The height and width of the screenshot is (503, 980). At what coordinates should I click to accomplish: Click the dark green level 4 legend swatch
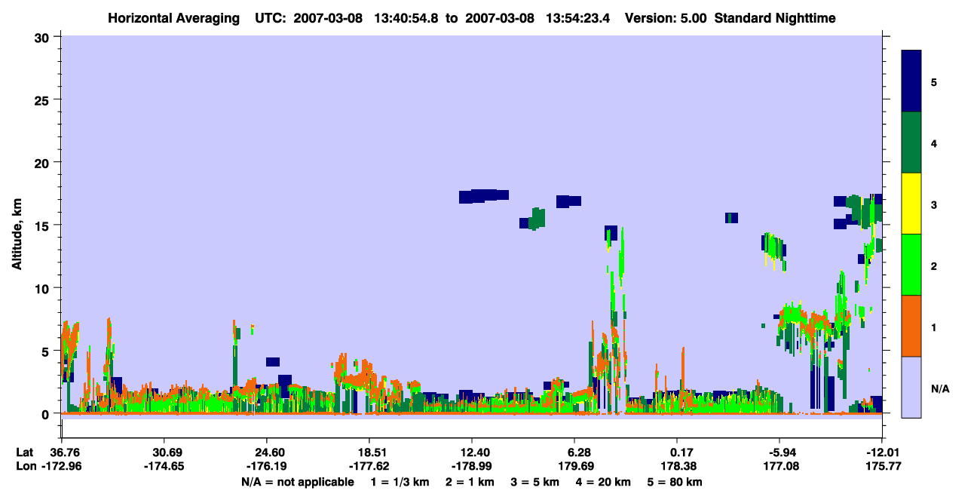coord(911,143)
